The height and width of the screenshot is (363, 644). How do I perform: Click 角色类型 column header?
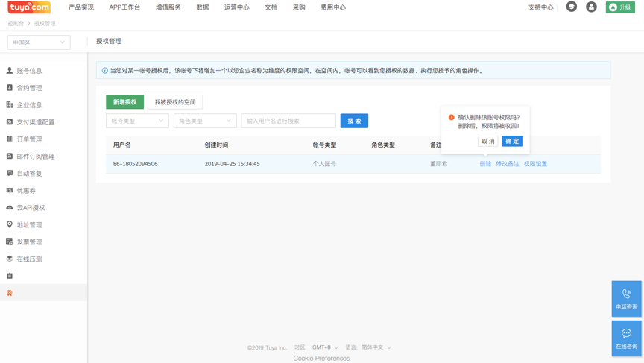(x=383, y=145)
